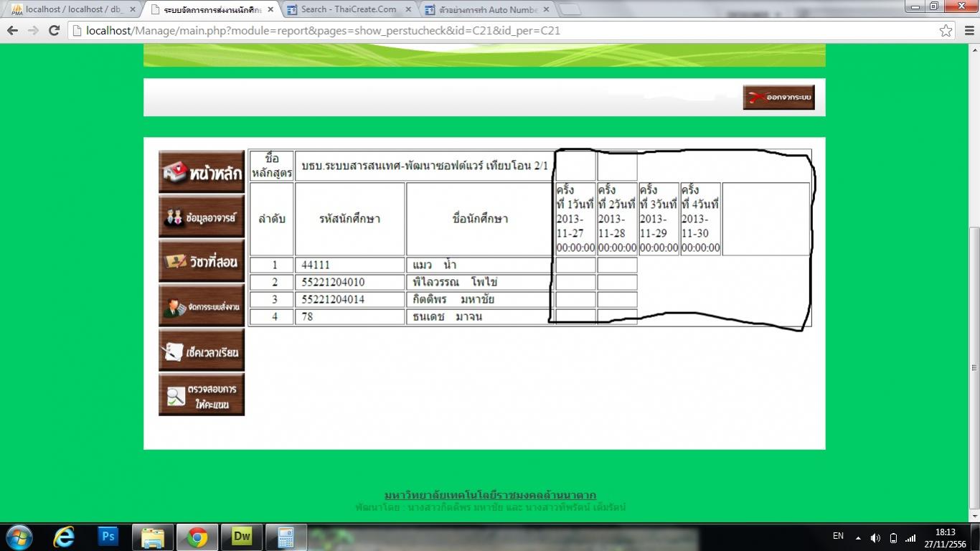Go back using the browser back arrow

coord(12,30)
